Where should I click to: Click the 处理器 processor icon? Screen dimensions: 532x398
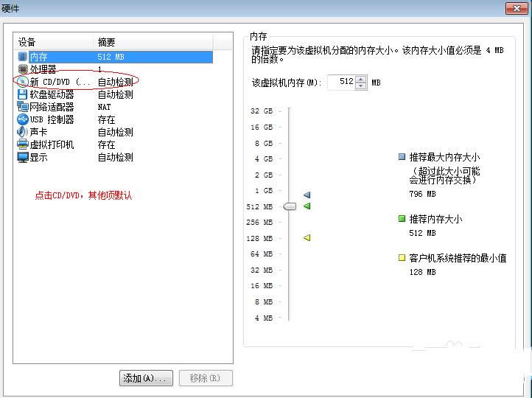pos(22,69)
